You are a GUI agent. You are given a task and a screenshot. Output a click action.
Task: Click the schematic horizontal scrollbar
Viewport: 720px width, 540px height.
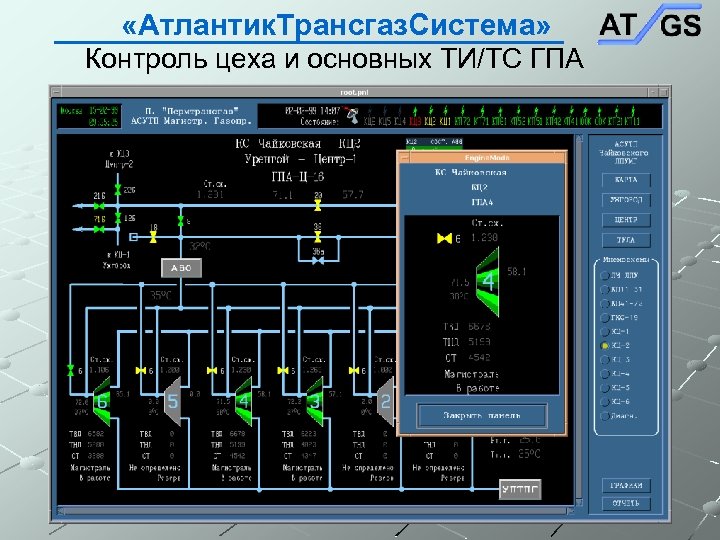[x=315, y=510]
